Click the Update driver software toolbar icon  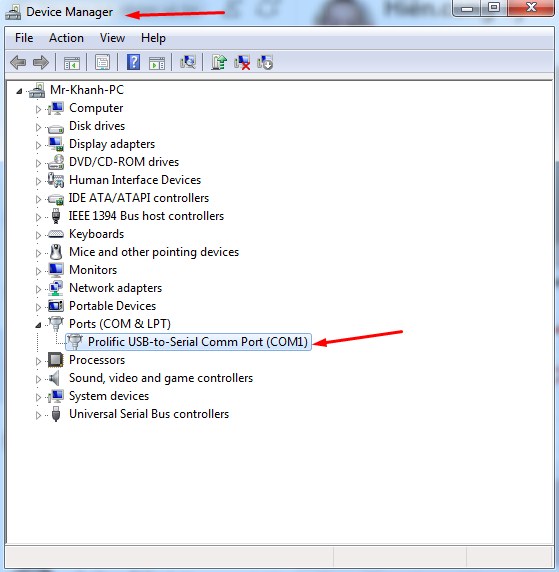click(219, 62)
